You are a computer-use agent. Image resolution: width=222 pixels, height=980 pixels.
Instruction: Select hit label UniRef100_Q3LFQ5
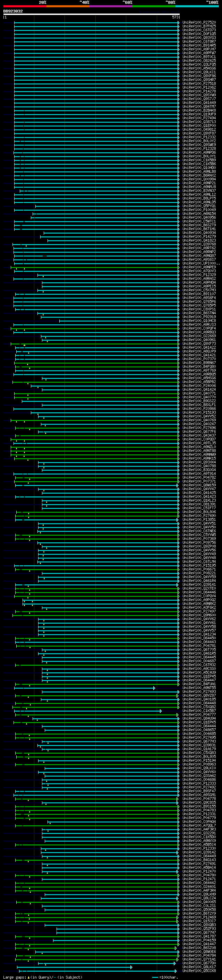point(199,64)
